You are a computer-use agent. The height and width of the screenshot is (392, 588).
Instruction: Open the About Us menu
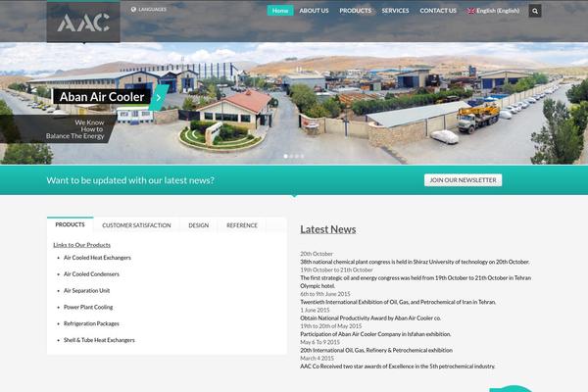pyautogui.click(x=314, y=11)
